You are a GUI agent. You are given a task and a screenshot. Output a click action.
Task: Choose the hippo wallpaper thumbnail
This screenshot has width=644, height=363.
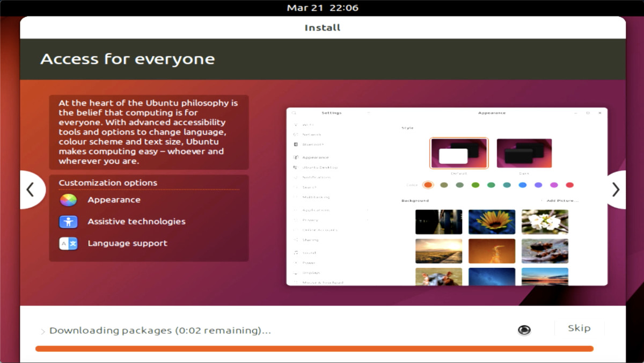(x=438, y=277)
